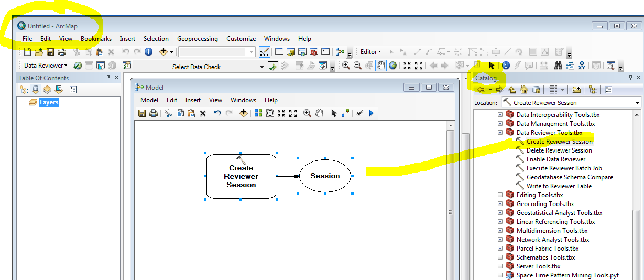This screenshot has height=280, width=644.
Task: Open the Model window's Model menu
Action: pyautogui.click(x=149, y=100)
